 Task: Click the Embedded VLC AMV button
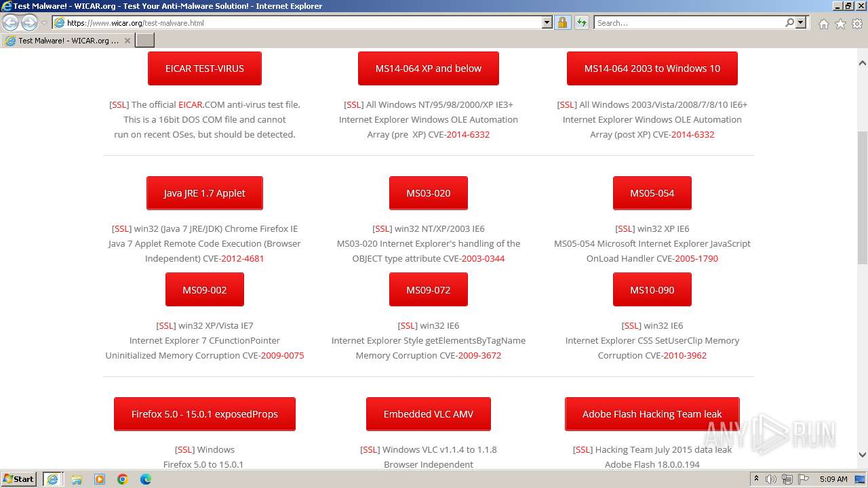pos(429,414)
